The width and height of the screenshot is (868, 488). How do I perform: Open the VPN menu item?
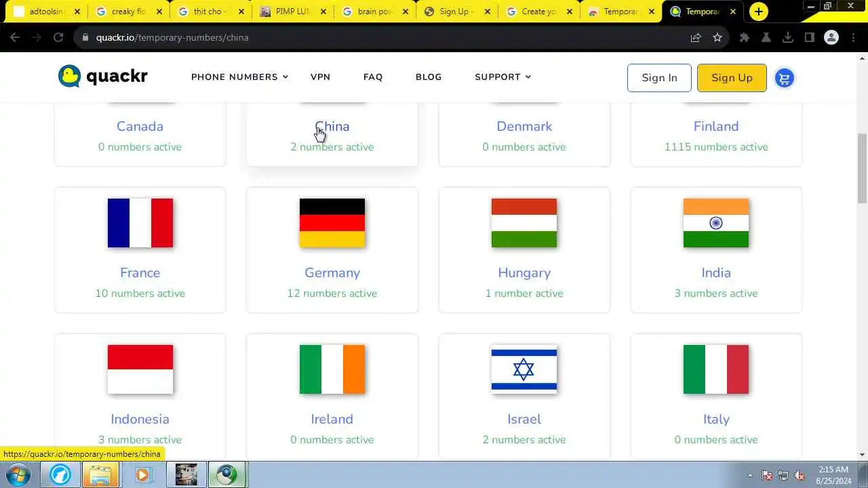320,77
